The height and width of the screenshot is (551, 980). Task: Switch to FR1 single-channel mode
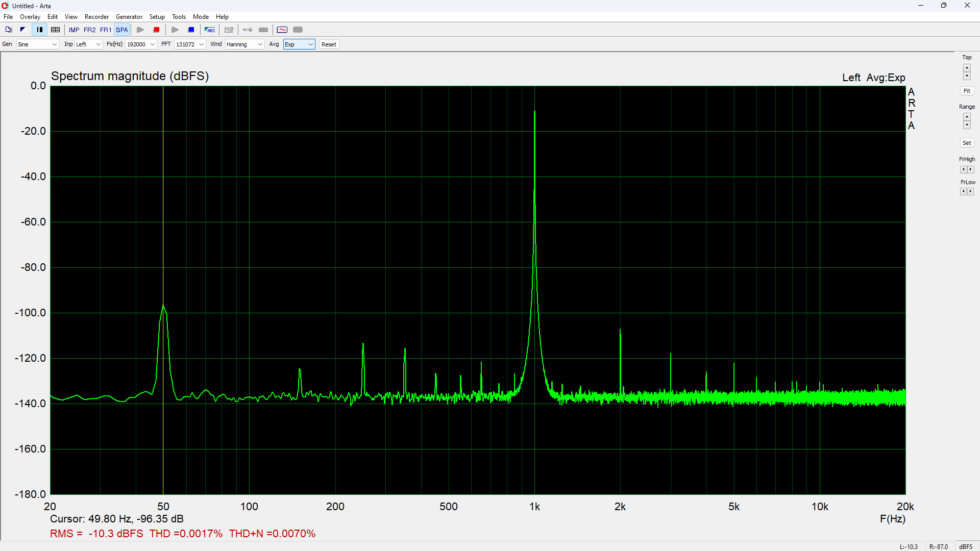tap(106, 30)
